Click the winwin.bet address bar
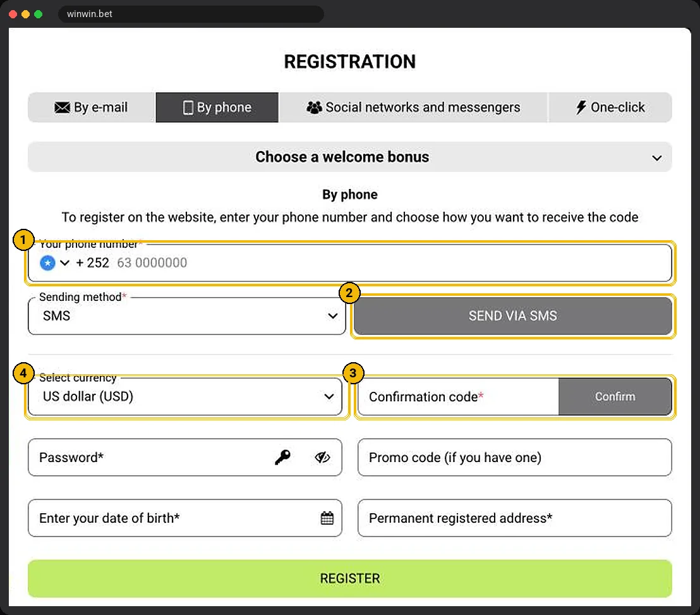This screenshot has width=700, height=615. point(191,14)
